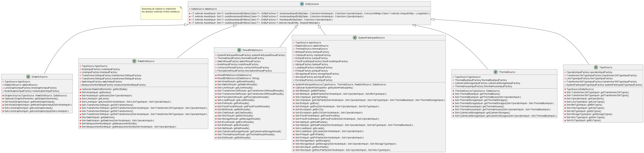
Task: Select the getStorageResults() method
Action: click(x=239, y=119)
